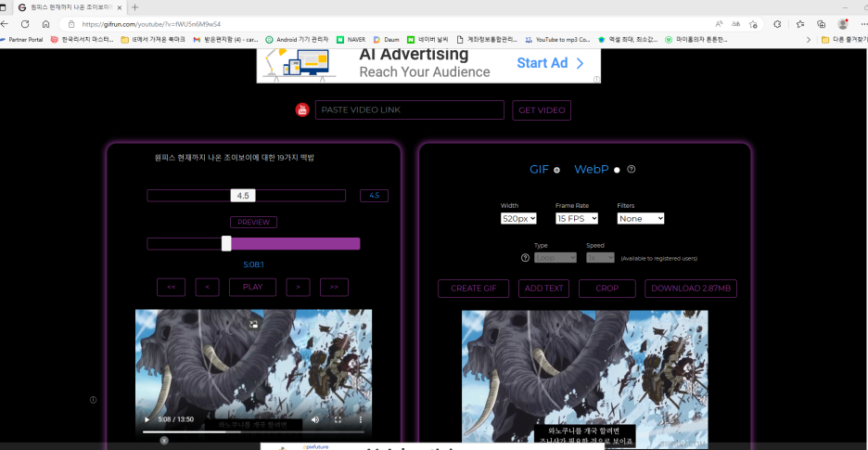Open the 다른 즐겨찾기 bookmarks folder
868x450 pixels.
[844, 40]
